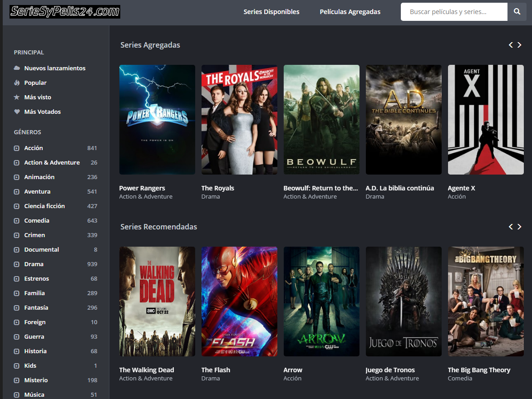532x399 pixels.
Task: Open The Royals poster
Action: (x=239, y=120)
